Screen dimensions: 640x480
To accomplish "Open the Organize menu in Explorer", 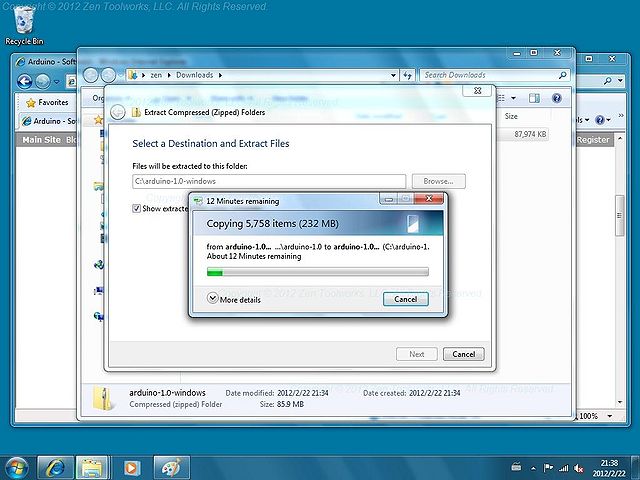I will coord(98,98).
